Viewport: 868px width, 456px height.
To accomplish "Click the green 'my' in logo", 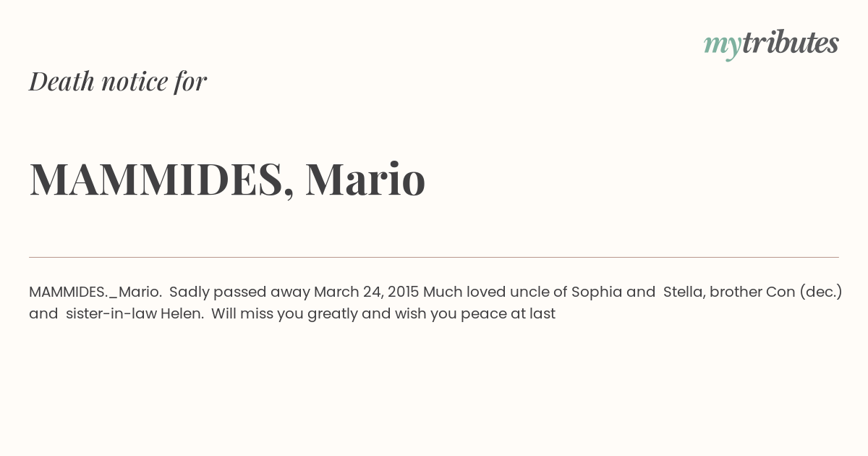I will [x=723, y=46].
